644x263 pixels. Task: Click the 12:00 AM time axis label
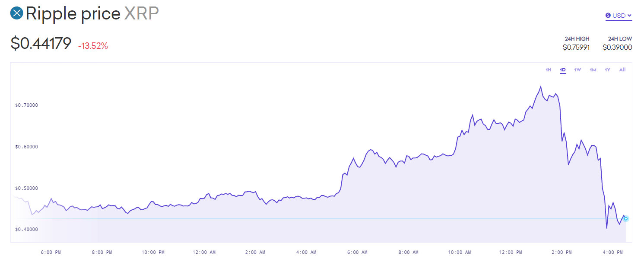(x=205, y=252)
